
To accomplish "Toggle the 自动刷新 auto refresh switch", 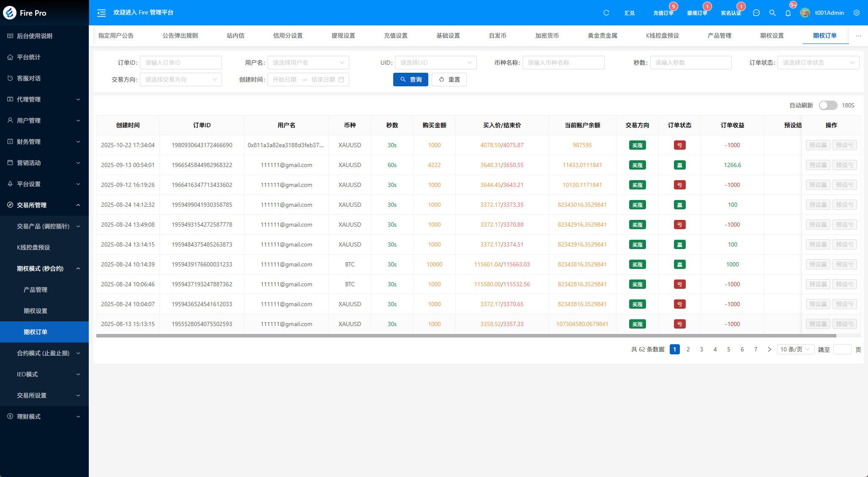I will click(827, 105).
